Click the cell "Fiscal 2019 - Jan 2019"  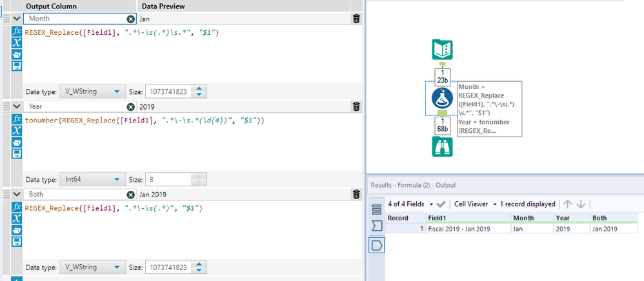click(x=468, y=229)
